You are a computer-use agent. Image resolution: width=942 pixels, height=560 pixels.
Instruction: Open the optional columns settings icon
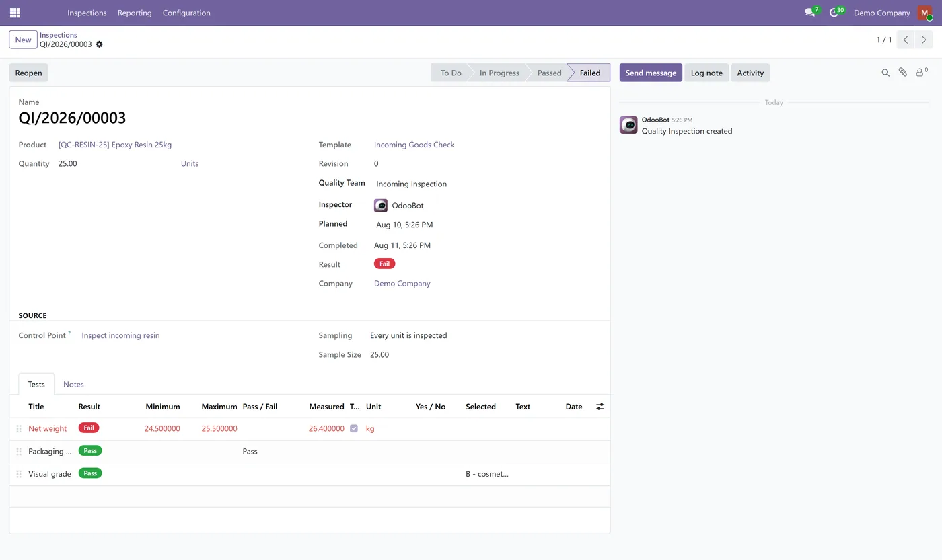pos(600,407)
